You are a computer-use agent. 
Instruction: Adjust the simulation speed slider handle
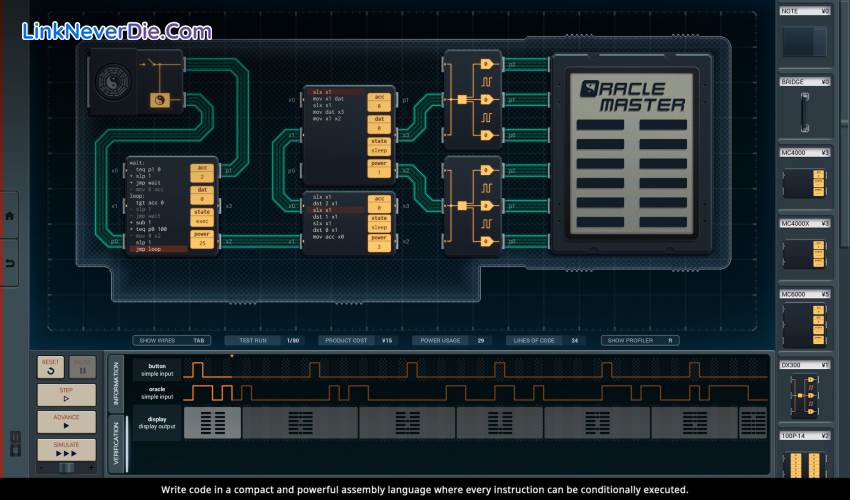coord(67,467)
